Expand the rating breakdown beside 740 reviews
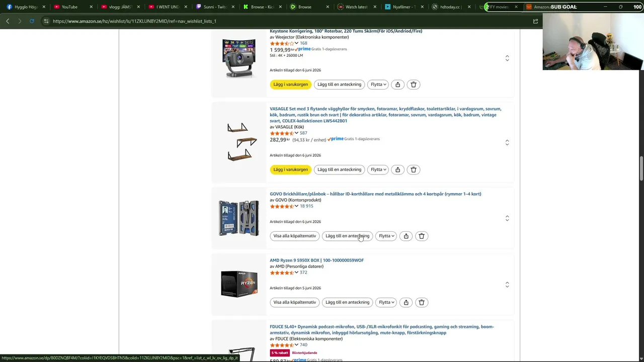The width and height of the screenshot is (644, 362). [x=296, y=345]
